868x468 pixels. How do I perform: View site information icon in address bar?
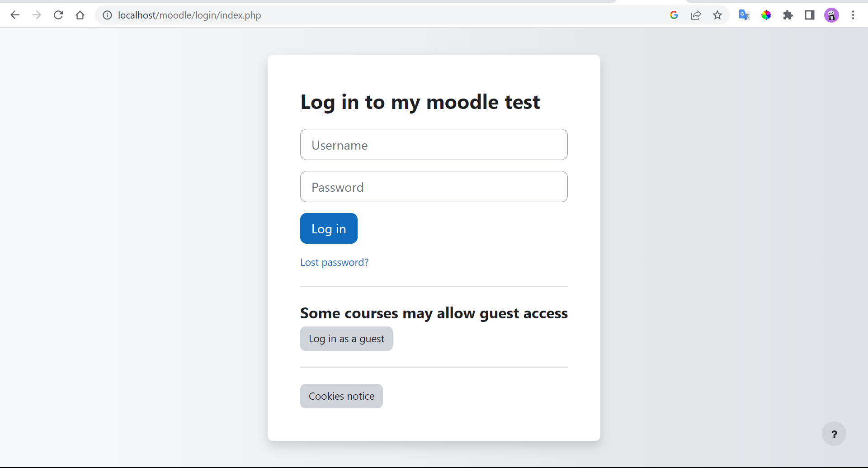[107, 15]
